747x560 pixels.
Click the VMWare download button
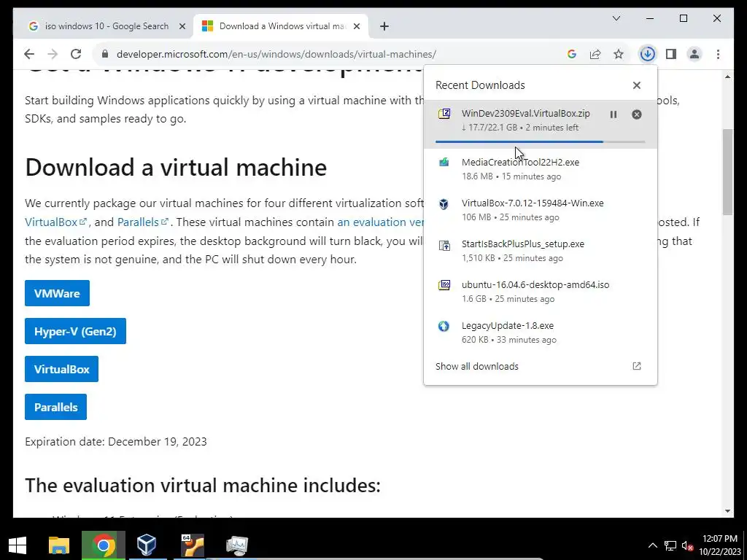[57, 293]
